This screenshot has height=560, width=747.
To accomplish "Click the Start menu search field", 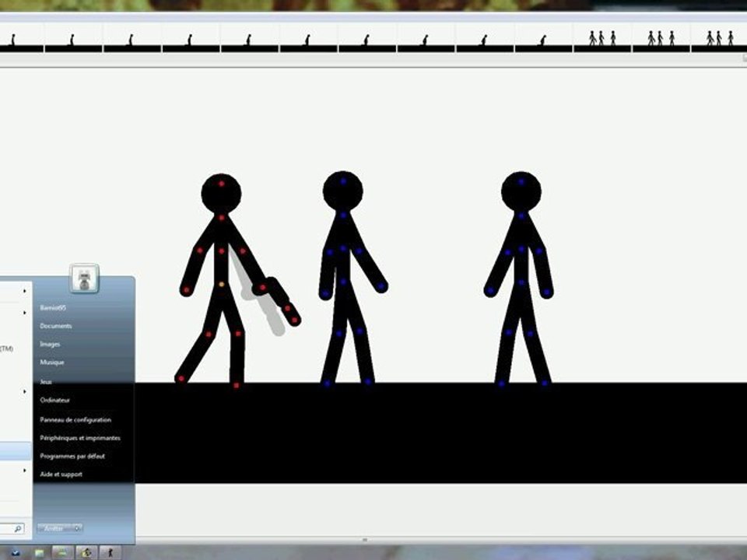I will pyautogui.click(x=12, y=529).
